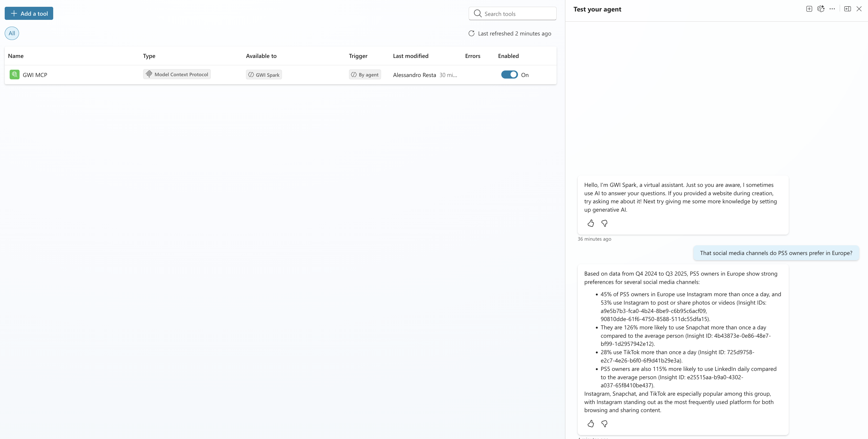Open the GWI MCP tool name
The width and height of the screenshot is (868, 439).
35,75
